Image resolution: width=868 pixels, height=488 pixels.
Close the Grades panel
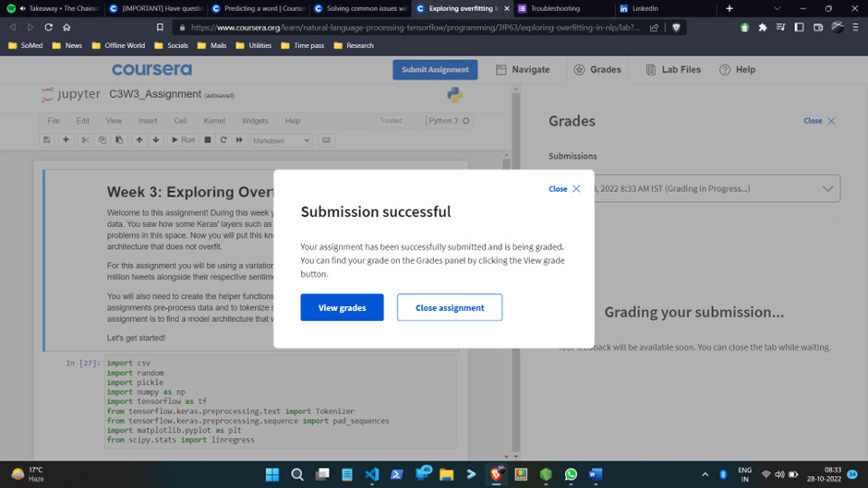point(819,121)
